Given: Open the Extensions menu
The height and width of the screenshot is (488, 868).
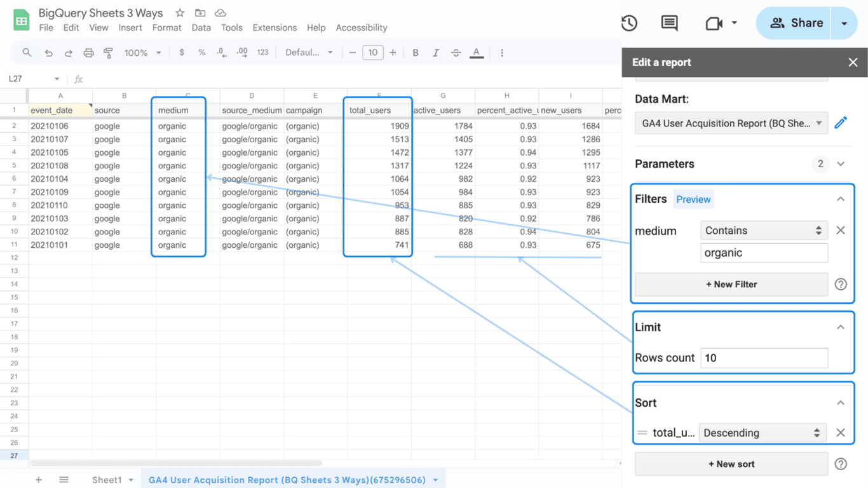Looking at the screenshot, I should 275,27.
